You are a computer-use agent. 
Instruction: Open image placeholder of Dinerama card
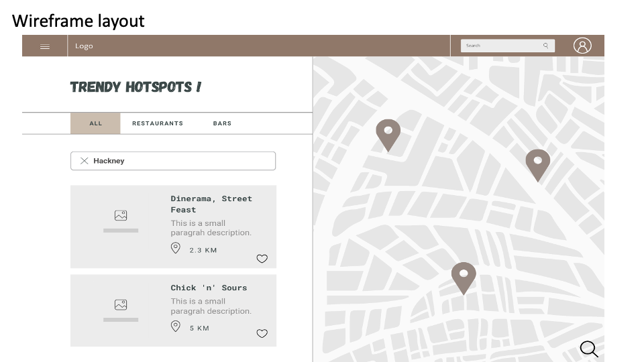click(121, 215)
